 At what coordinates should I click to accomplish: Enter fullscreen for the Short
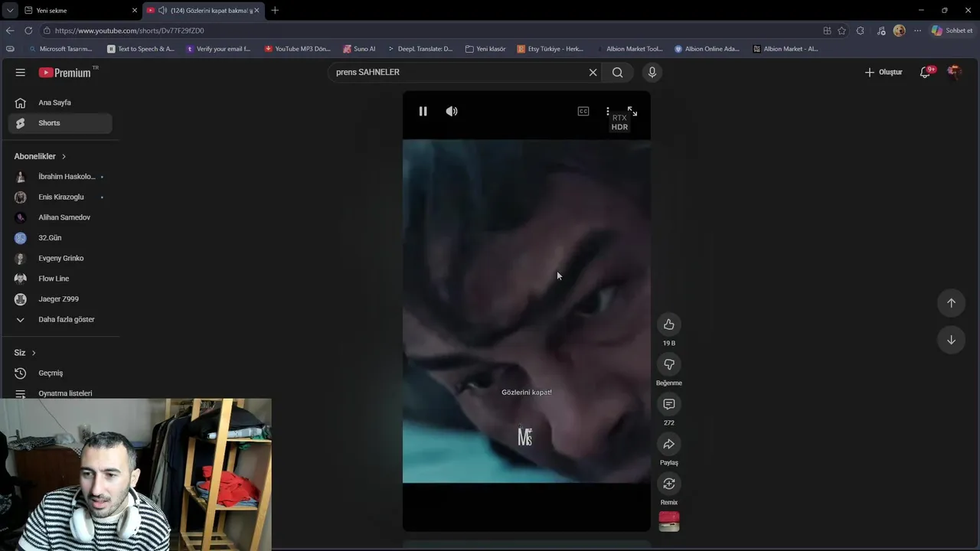(632, 111)
